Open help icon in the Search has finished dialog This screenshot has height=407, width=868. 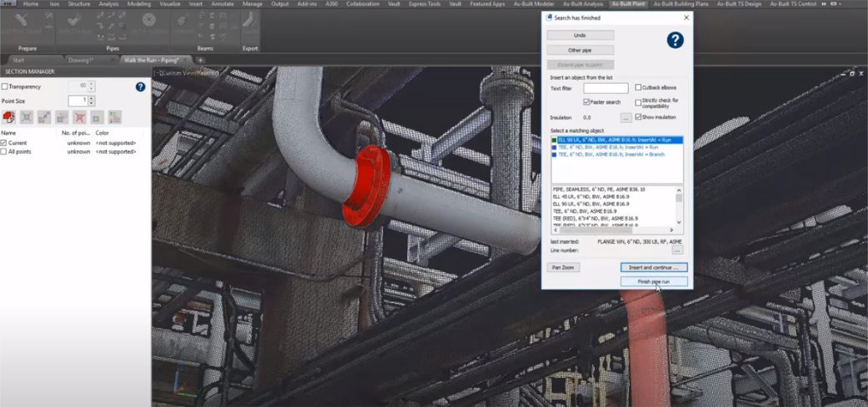(x=675, y=40)
